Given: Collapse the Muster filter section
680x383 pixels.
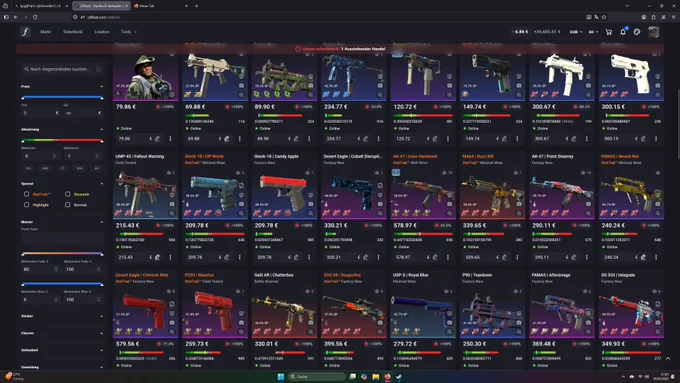Looking at the screenshot, I should (x=102, y=222).
